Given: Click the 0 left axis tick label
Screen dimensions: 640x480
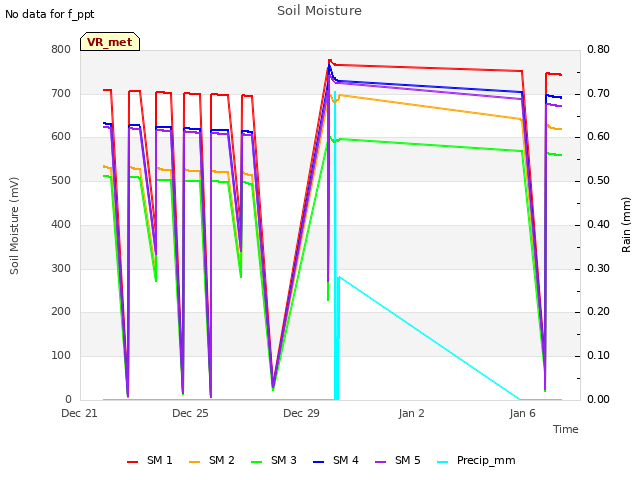Looking at the screenshot, I should (x=68, y=399).
